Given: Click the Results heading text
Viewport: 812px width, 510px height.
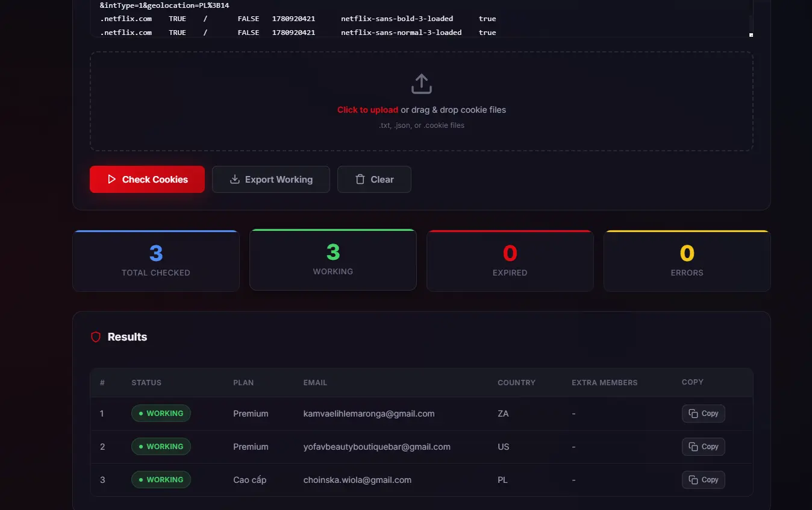Looking at the screenshot, I should coord(127,337).
